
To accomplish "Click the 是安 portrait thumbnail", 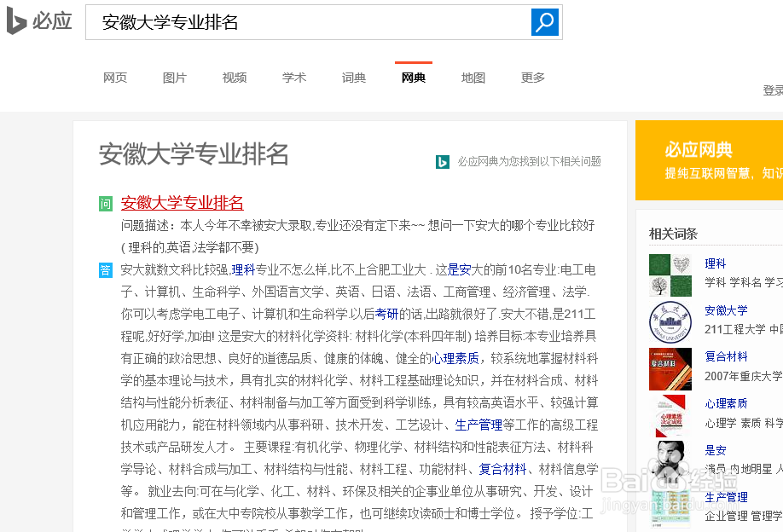I will (x=670, y=463).
